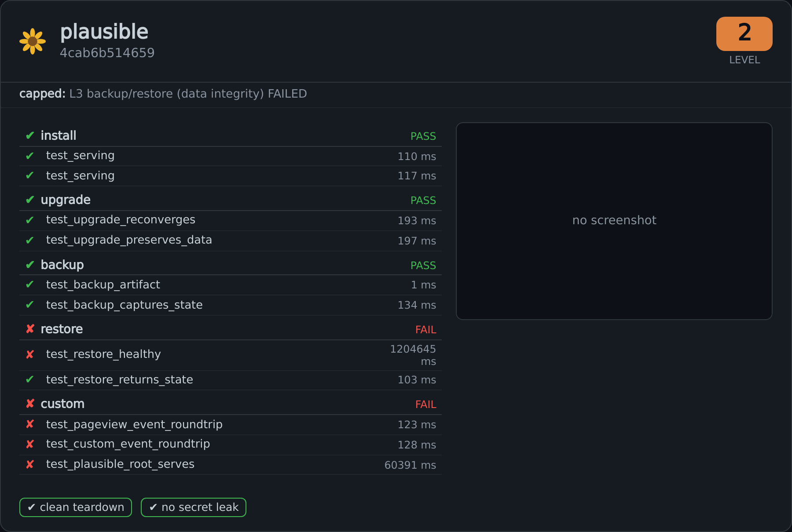Click the 'test_upgrade_reconverges' test name
The height and width of the screenshot is (532, 792).
click(121, 220)
